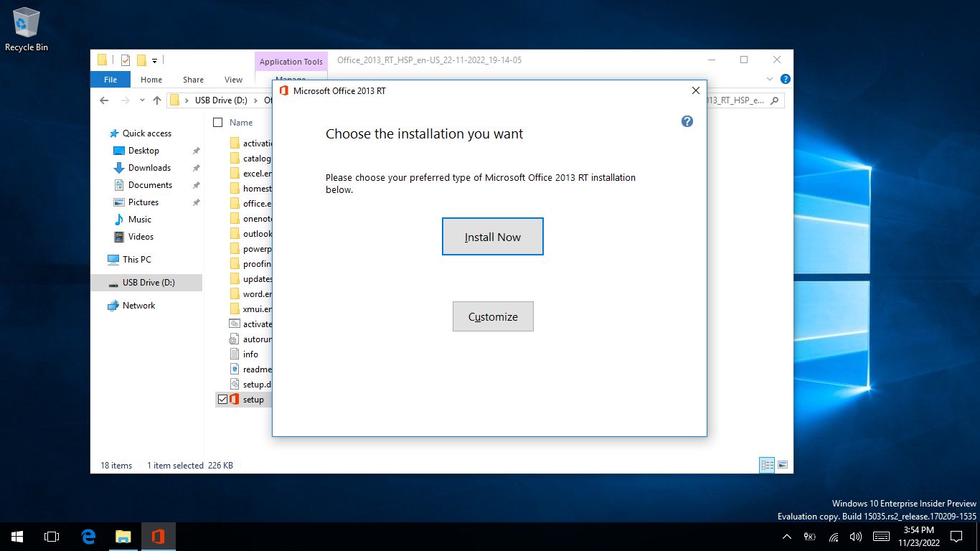Select Desktop in navigation pane
This screenshot has width=980, height=551.
(x=143, y=151)
